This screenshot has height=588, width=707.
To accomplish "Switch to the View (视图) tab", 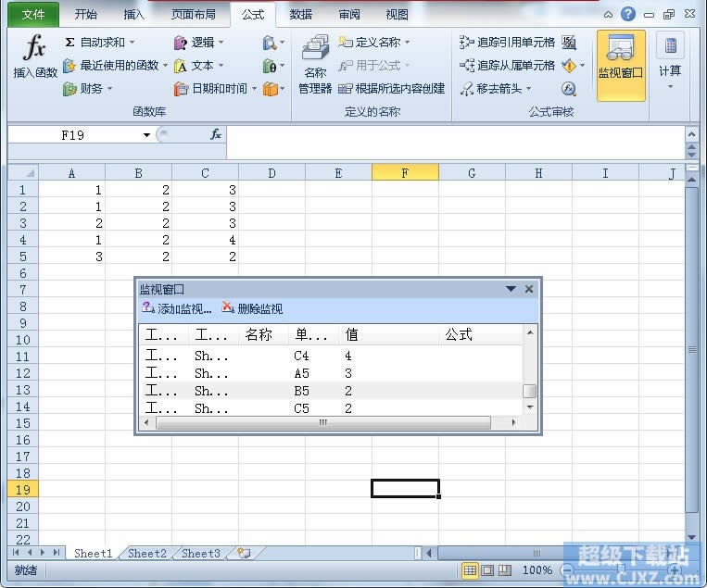I will coord(398,15).
